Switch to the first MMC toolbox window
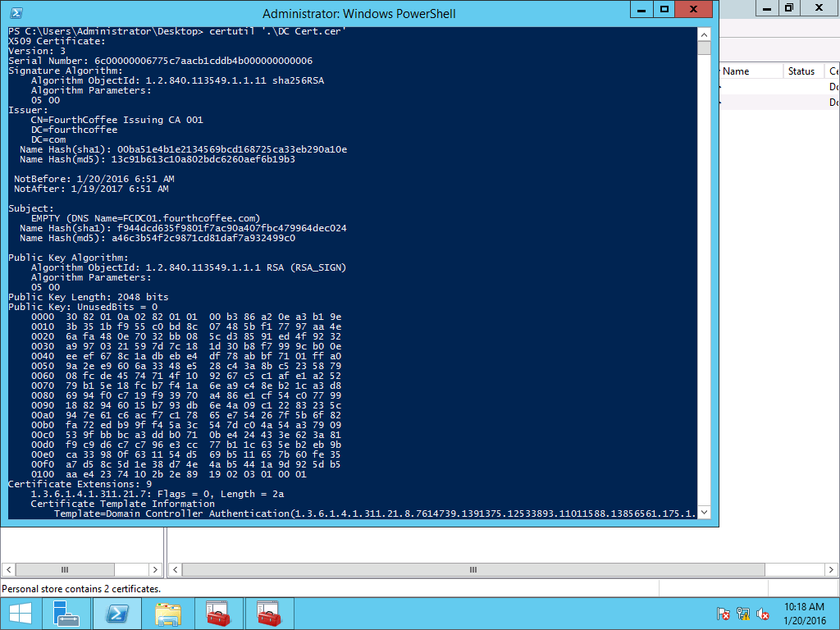The height and width of the screenshot is (630, 840). click(217, 613)
